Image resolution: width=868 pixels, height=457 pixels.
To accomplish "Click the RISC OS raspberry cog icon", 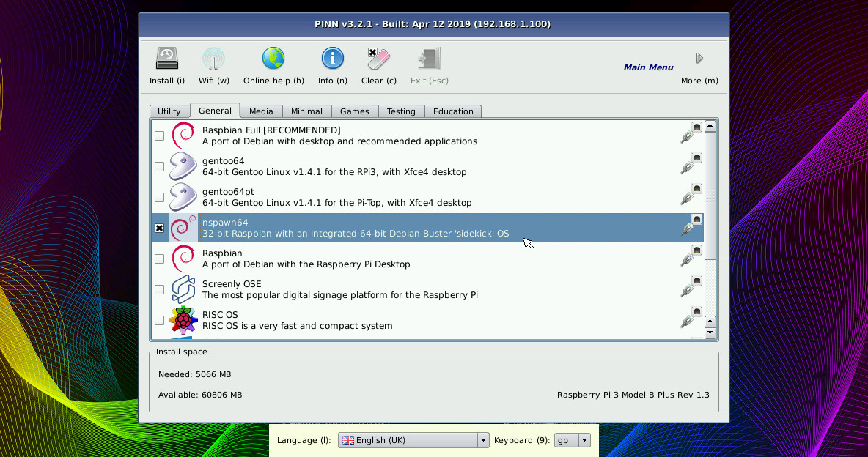I will 183,320.
